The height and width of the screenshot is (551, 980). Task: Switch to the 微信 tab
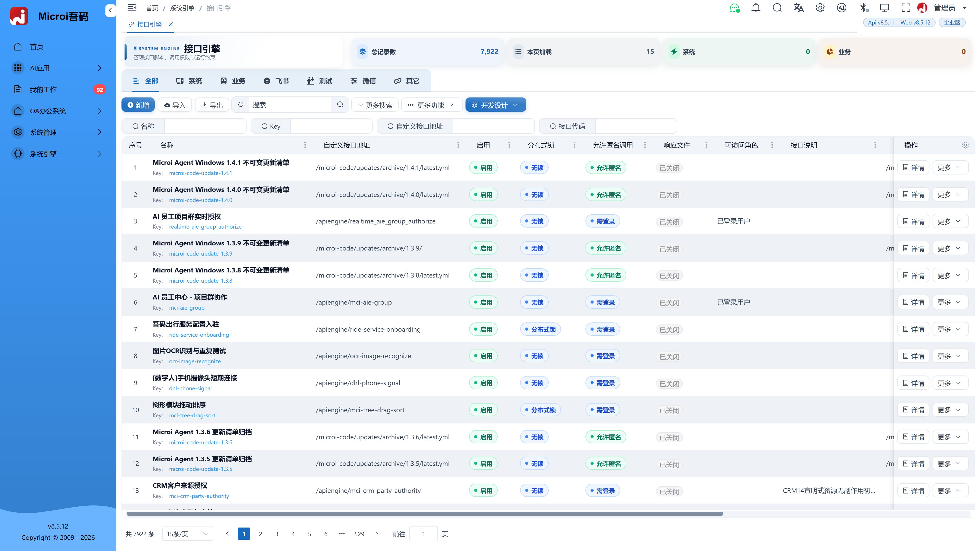363,81
